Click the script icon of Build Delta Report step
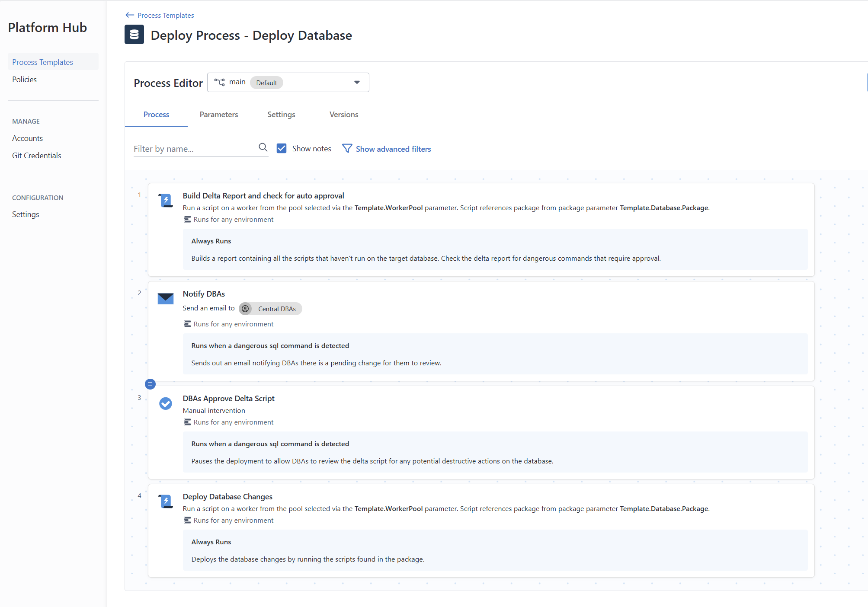The image size is (868, 607). [x=166, y=201]
